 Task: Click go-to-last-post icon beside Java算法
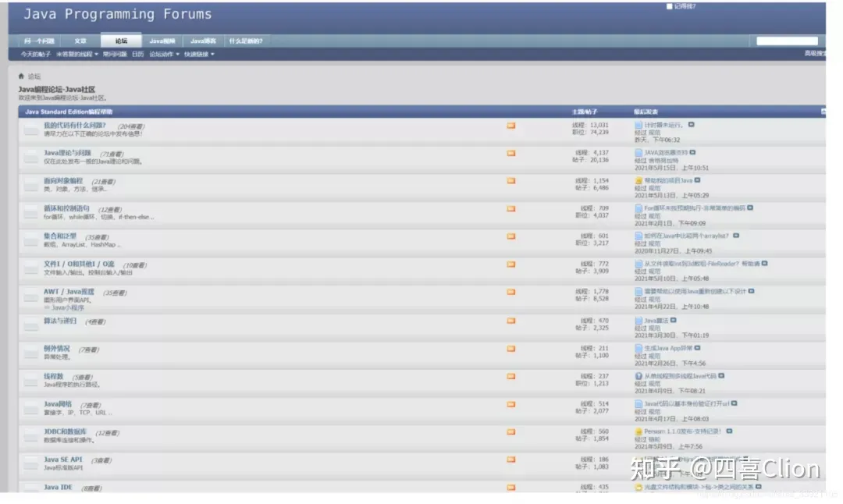(673, 321)
